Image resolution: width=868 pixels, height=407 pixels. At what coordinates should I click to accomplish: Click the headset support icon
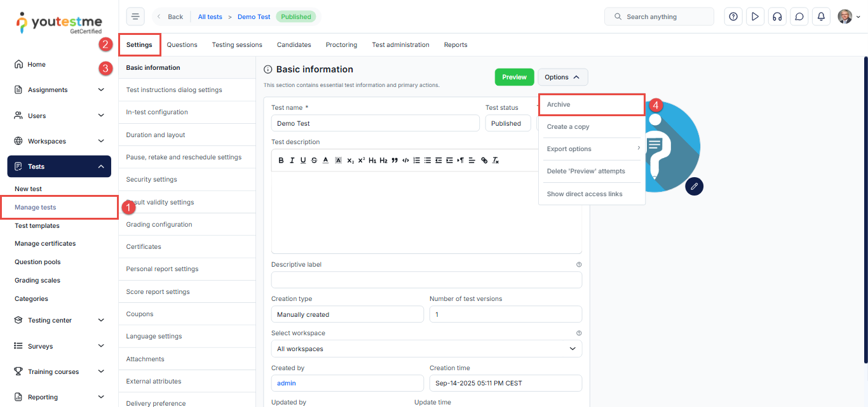(777, 17)
